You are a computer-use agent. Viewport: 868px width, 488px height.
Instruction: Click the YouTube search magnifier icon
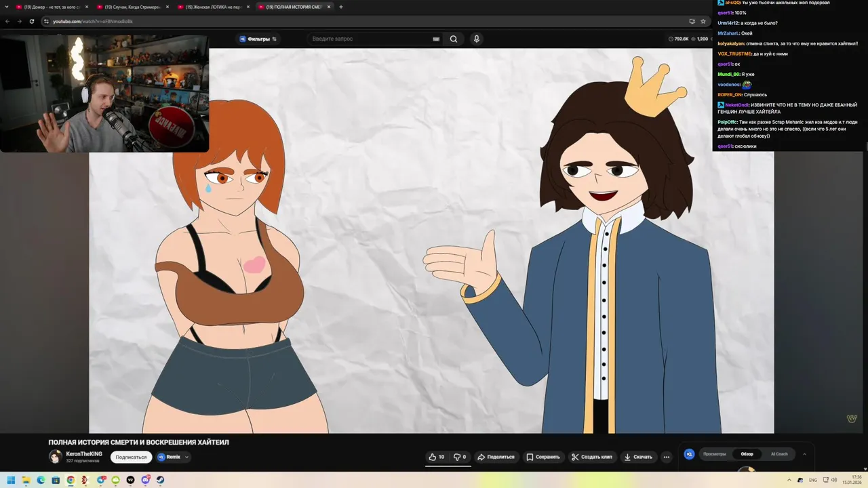tap(454, 39)
